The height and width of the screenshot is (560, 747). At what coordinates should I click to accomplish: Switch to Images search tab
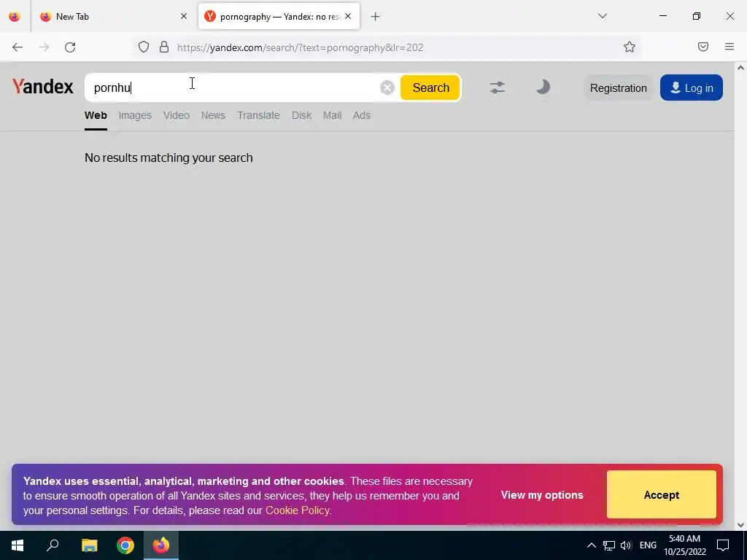[x=135, y=116]
